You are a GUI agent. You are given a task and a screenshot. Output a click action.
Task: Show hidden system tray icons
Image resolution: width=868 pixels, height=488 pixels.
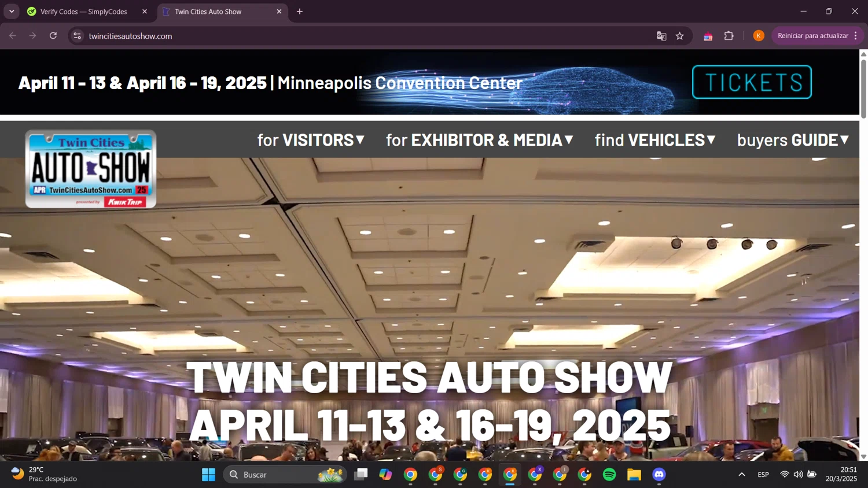pyautogui.click(x=742, y=475)
